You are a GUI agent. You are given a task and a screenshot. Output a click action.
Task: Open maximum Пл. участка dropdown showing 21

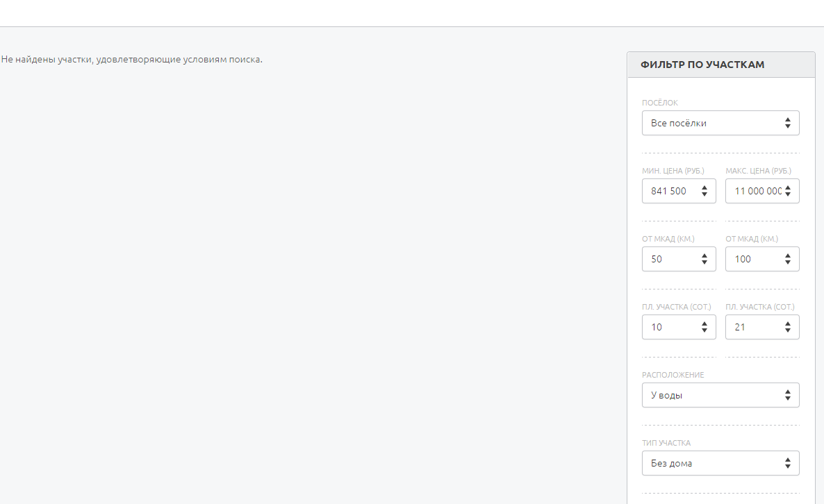[754, 327]
